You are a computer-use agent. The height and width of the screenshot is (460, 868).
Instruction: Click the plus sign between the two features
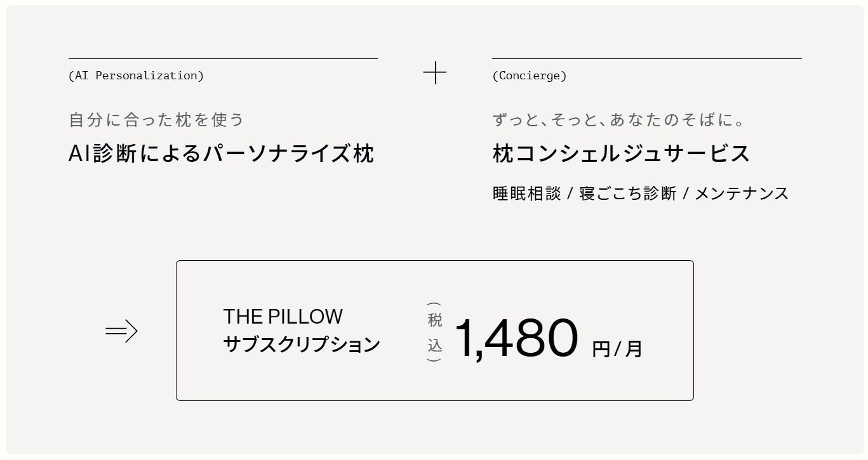[x=435, y=73]
